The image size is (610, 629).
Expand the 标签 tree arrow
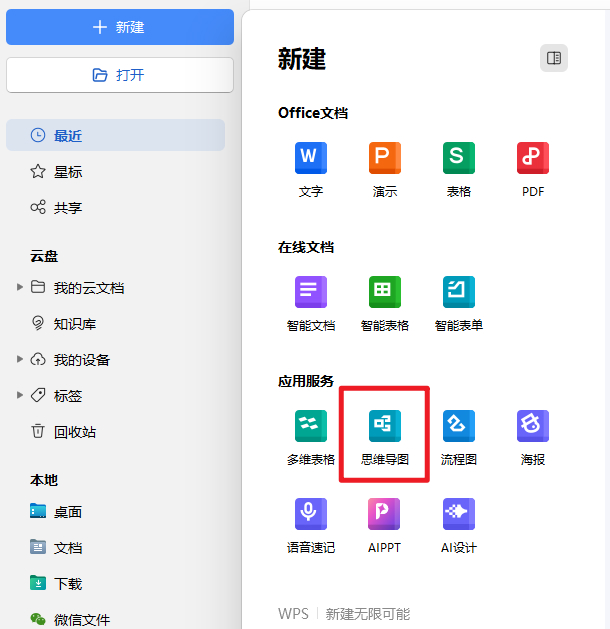(19, 395)
